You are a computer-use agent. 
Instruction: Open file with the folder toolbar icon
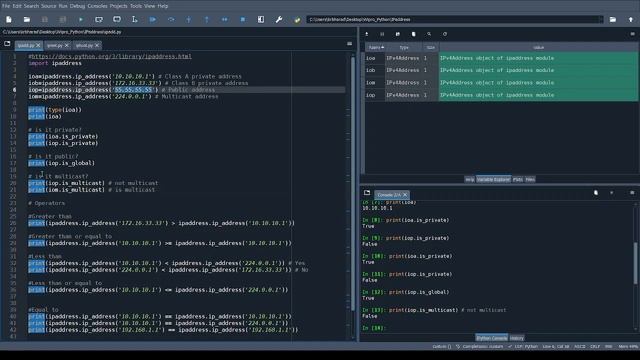(x=27, y=20)
